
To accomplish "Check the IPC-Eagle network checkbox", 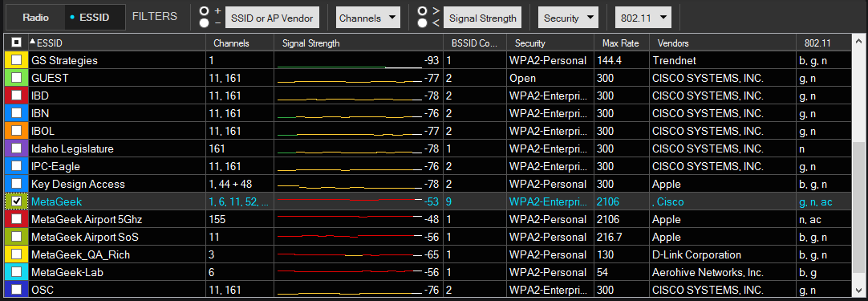I will point(17,166).
